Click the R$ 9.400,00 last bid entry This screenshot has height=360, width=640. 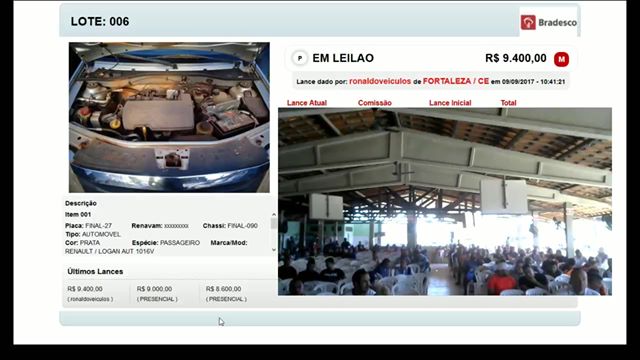pos(90,293)
